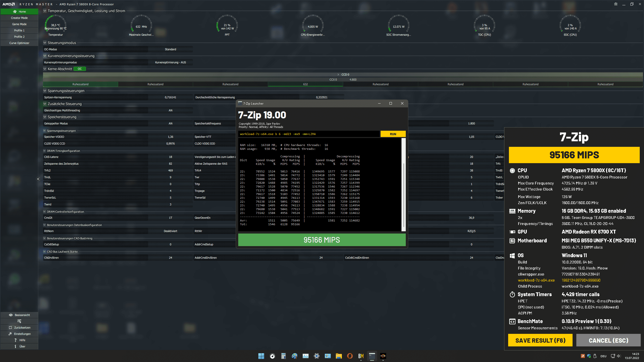This screenshot has height=362, width=644.
Task: Open Einstellungen in the sidebar
Action: [19, 334]
